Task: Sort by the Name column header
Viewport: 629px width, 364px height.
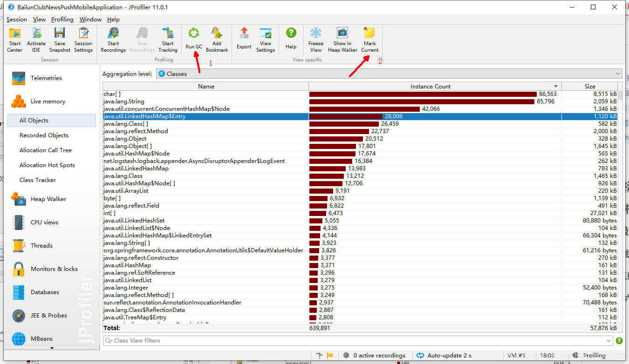Action: tap(206, 86)
